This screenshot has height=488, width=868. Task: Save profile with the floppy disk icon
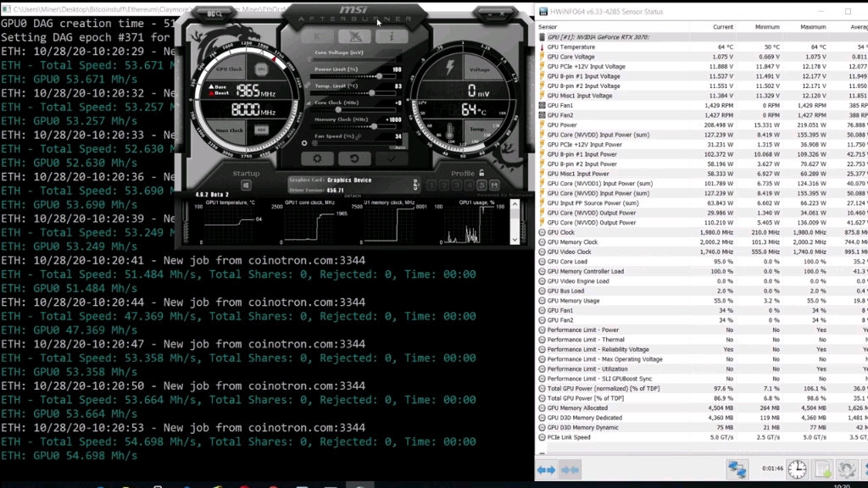(494, 186)
